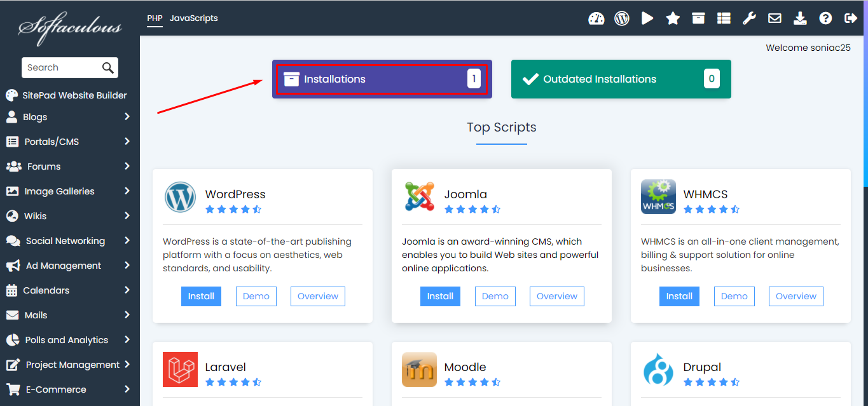This screenshot has height=406, width=868.
Task: Open the star ratings icon in top bar
Action: [x=673, y=18]
